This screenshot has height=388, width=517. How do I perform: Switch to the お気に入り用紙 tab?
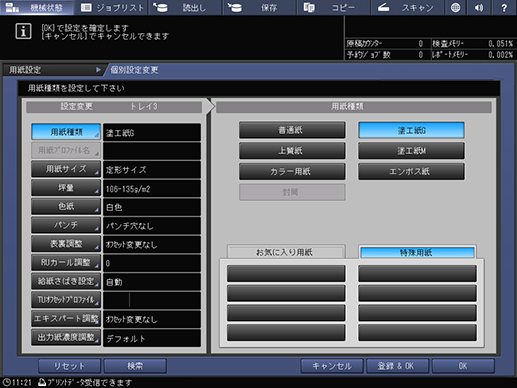pos(286,252)
